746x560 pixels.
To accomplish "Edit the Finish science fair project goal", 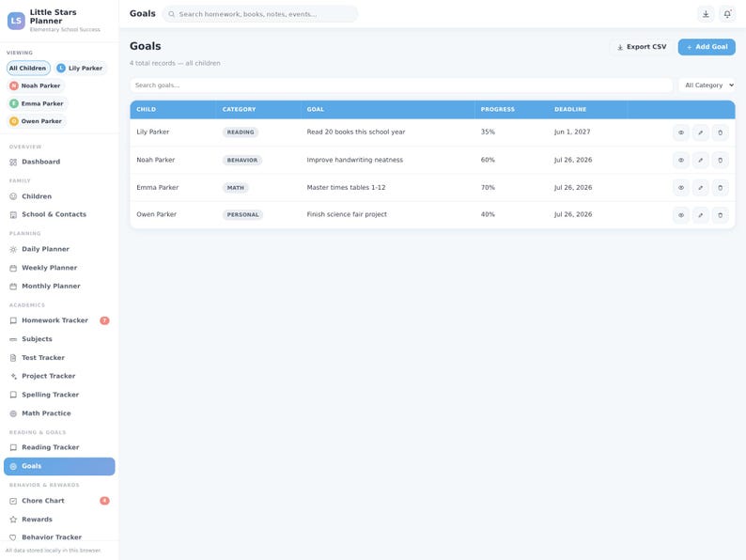I will click(700, 215).
